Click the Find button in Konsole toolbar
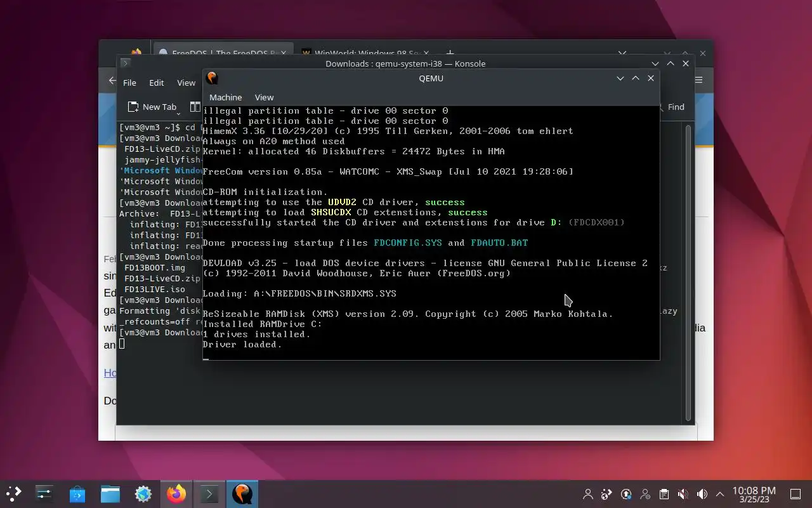Image resolution: width=812 pixels, height=508 pixels. [672, 107]
